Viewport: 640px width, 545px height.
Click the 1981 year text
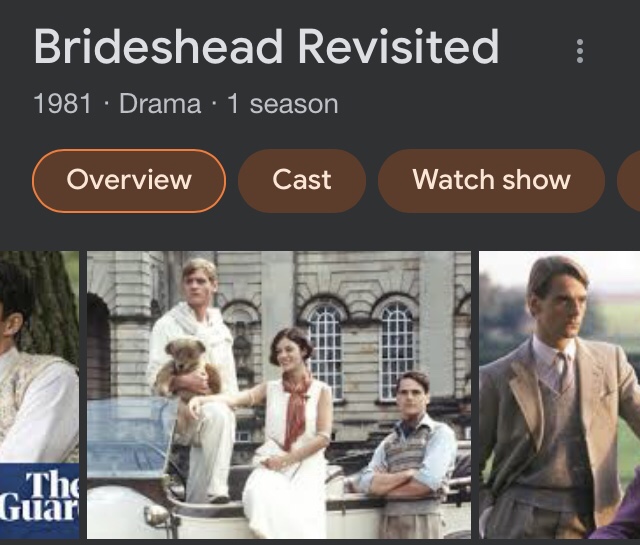point(62,104)
